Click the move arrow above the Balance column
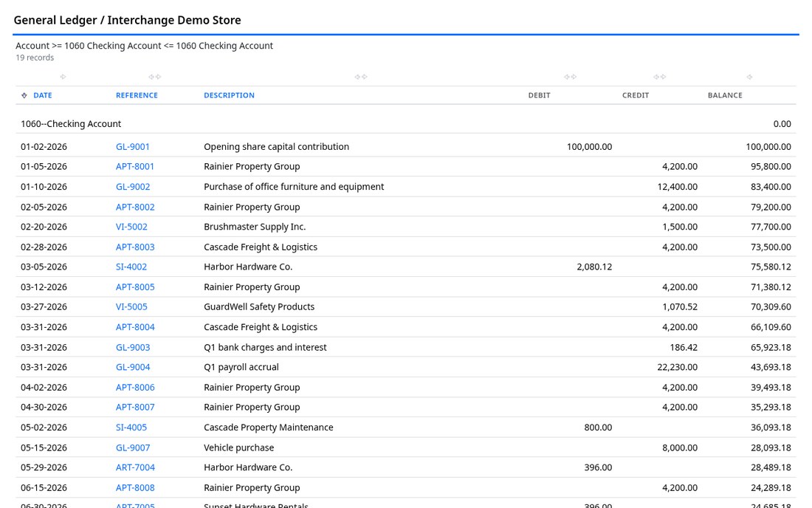The width and height of the screenshot is (812, 508). (749, 77)
